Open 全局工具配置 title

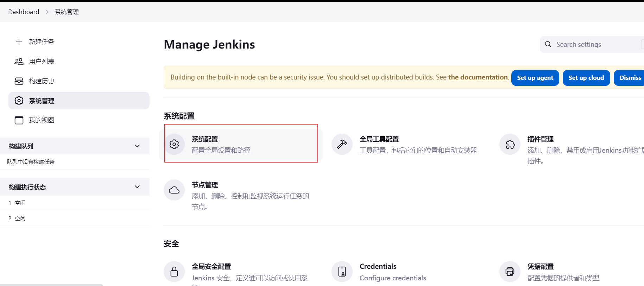coord(379,139)
